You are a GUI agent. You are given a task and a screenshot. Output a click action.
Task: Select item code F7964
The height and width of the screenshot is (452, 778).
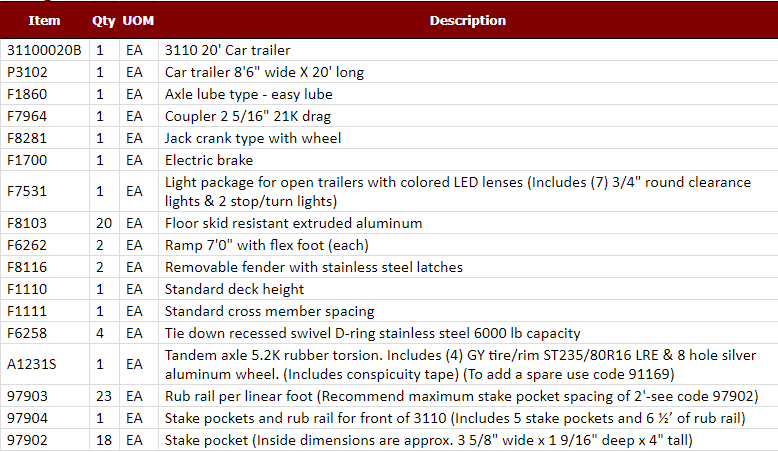28,116
